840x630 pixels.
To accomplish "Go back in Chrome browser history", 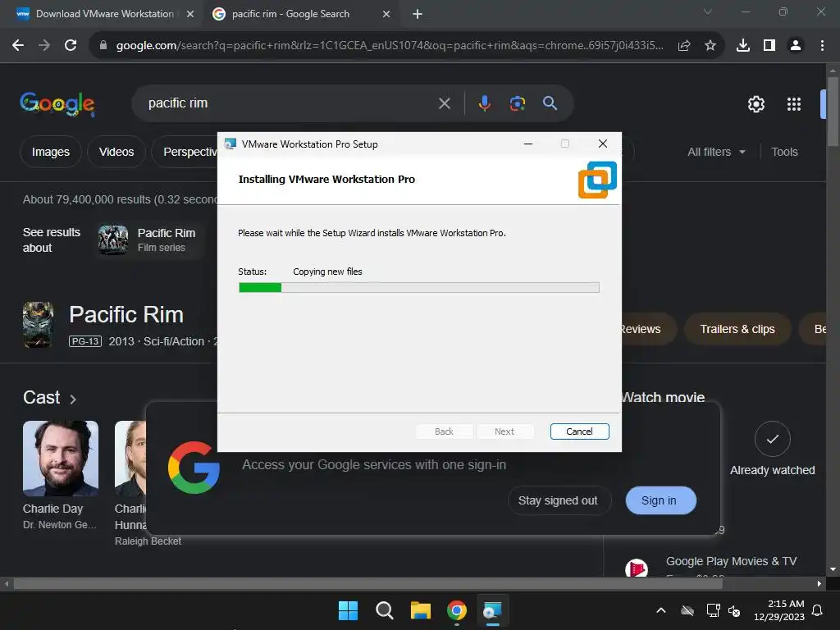I will [18, 46].
